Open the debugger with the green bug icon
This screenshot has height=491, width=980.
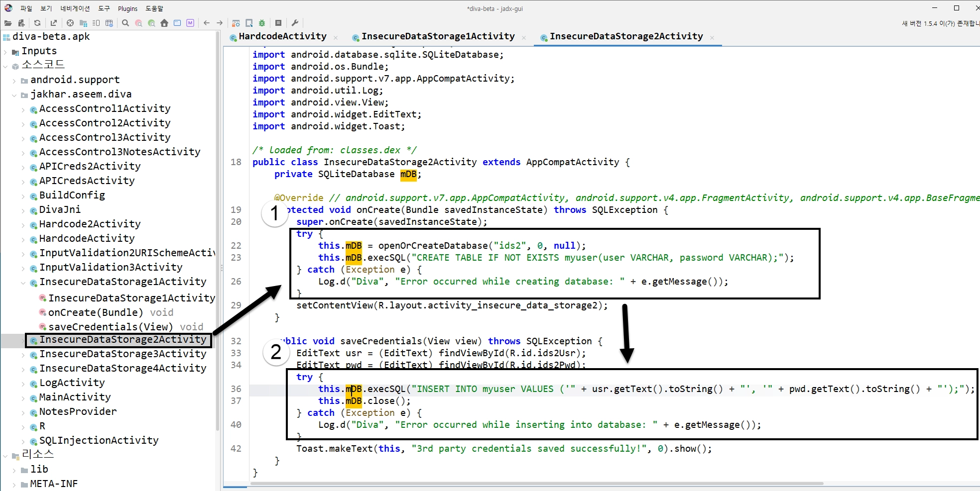coord(262,23)
